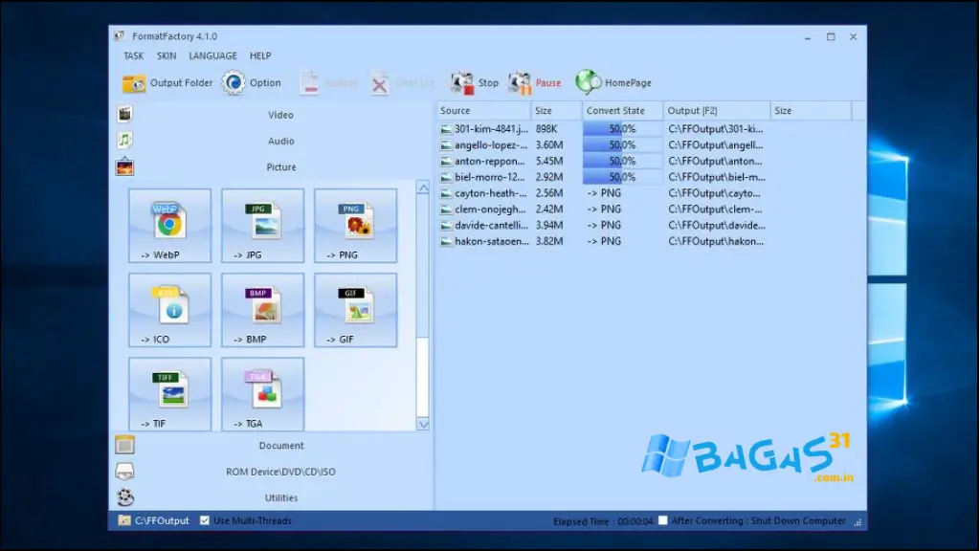The image size is (980, 551).
Task: Click the Picture category thumbnail icon
Action: 122,166
